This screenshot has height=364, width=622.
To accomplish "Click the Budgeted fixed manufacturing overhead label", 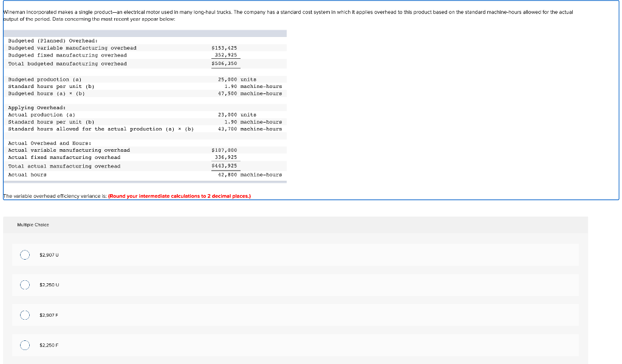I will (x=67, y=55).
